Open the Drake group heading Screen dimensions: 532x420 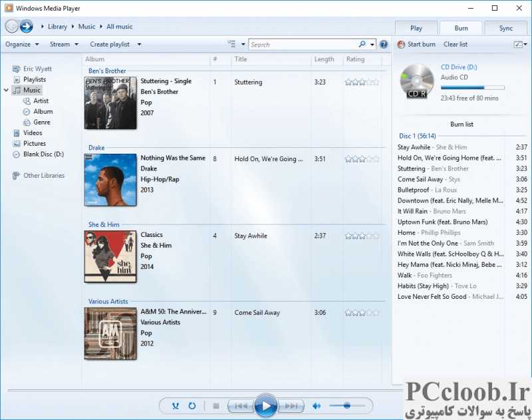[x=96, y=148]
